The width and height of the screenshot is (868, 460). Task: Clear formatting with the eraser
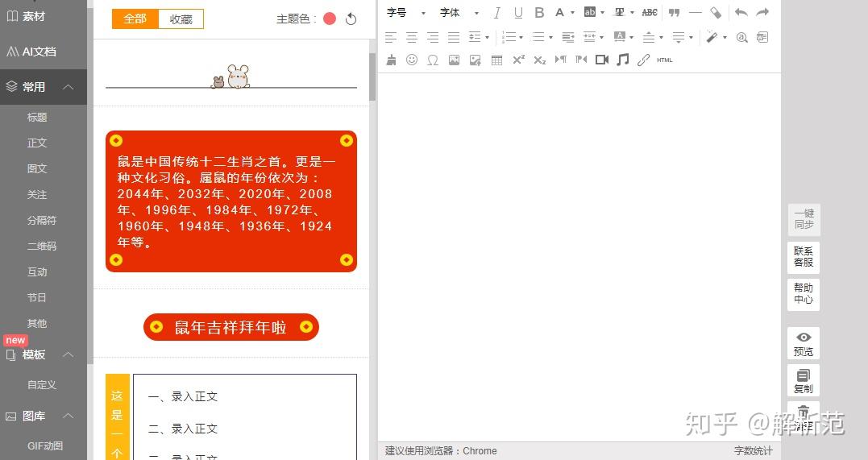click(716, 13)
